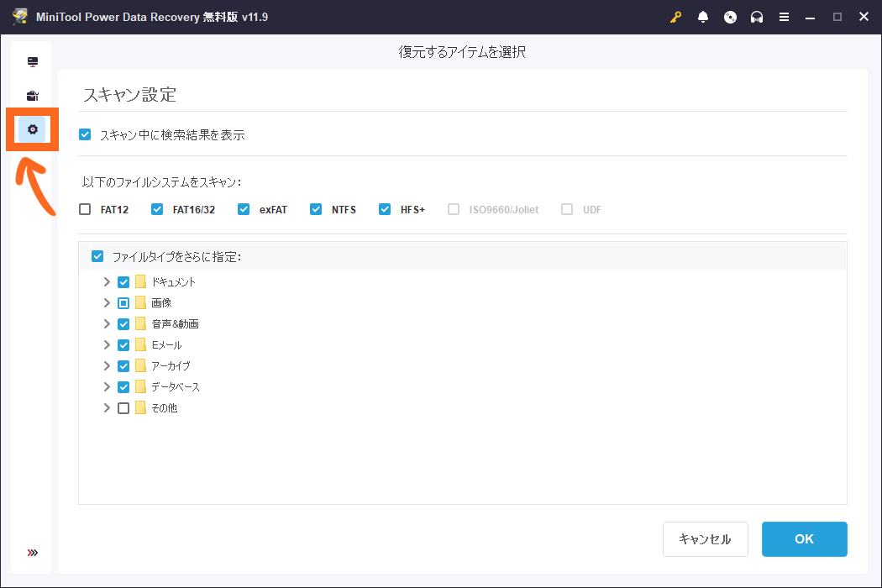
Task: Select the データベース folder item
Action: click(175, 387)
